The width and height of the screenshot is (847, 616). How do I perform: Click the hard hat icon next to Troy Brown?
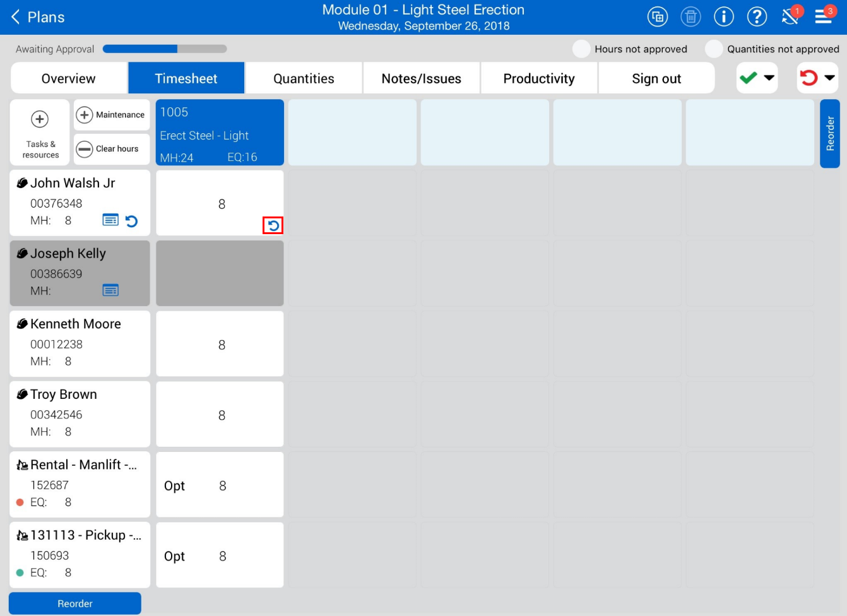tap(22, 394)
